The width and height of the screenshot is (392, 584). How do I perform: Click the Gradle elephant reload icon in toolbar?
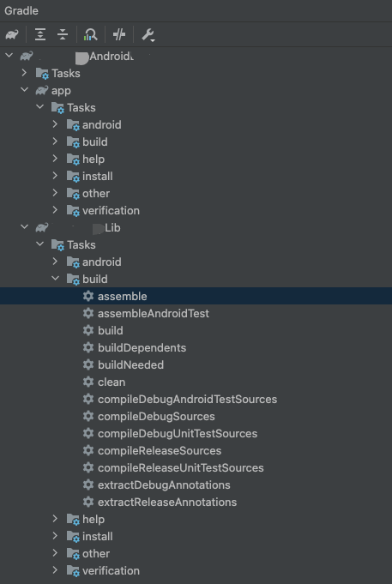point(12,34)
